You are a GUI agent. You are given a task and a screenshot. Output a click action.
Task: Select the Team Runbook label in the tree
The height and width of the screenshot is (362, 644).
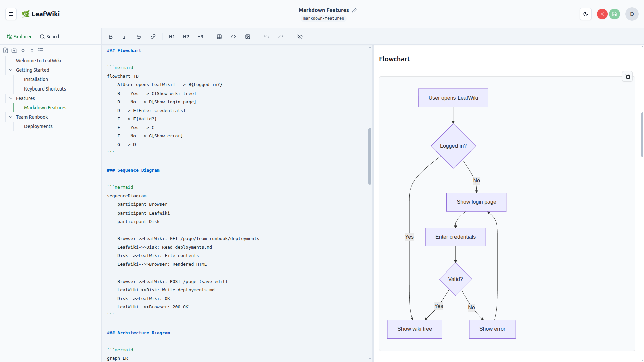click(32, 117)
